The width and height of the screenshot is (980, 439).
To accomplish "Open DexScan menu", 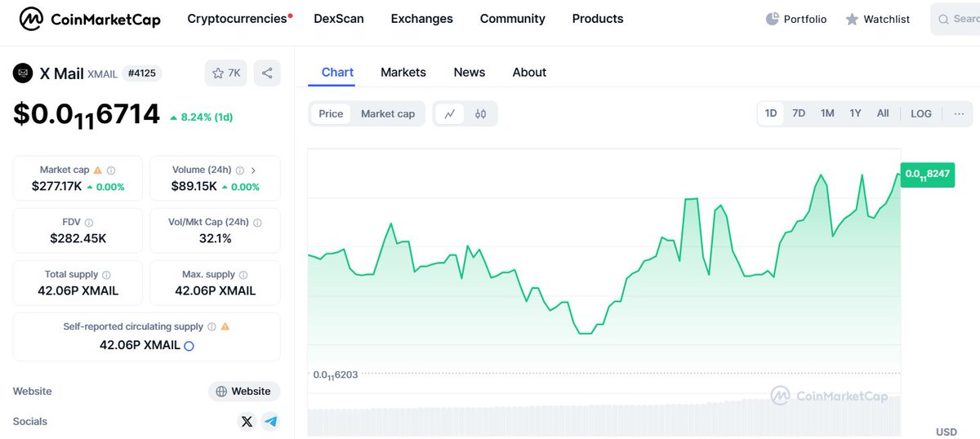I will [x=339, y=18].
